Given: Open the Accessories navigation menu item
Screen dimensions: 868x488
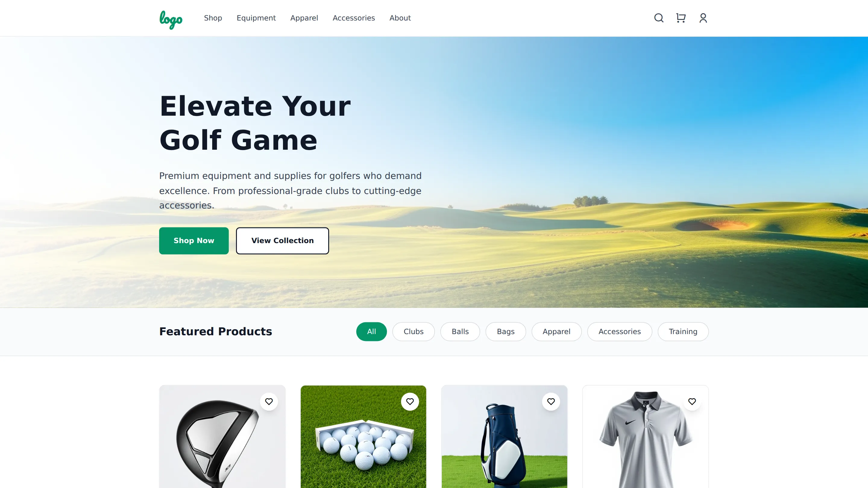Looking at the screenshot, I should click(x=354, y=18).
